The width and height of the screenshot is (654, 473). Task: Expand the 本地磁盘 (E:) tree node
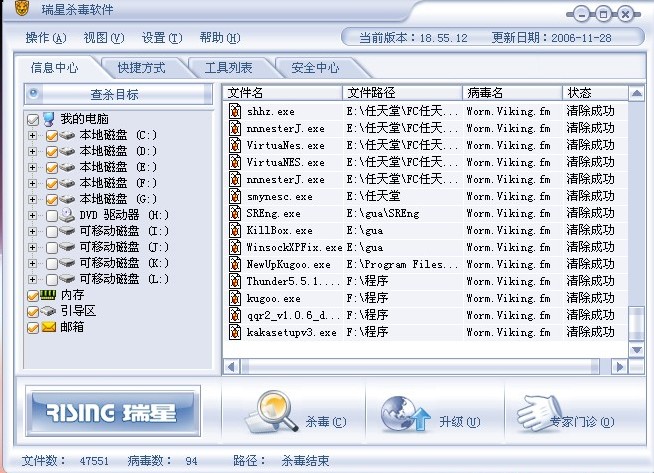[32, 167]
